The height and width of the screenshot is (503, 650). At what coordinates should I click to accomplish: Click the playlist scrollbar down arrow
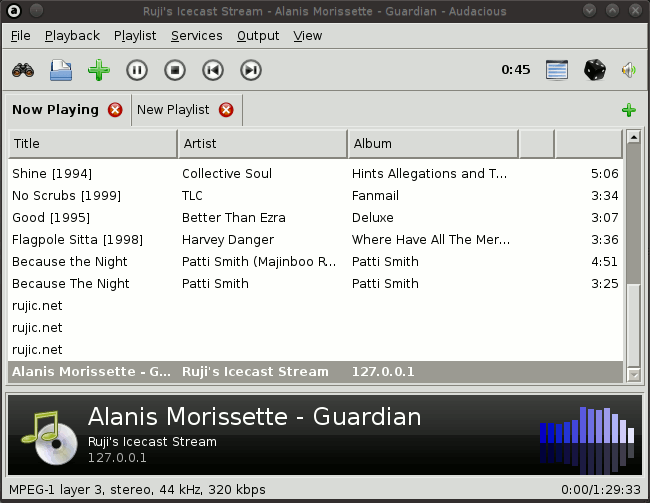[x=632, y=374]
